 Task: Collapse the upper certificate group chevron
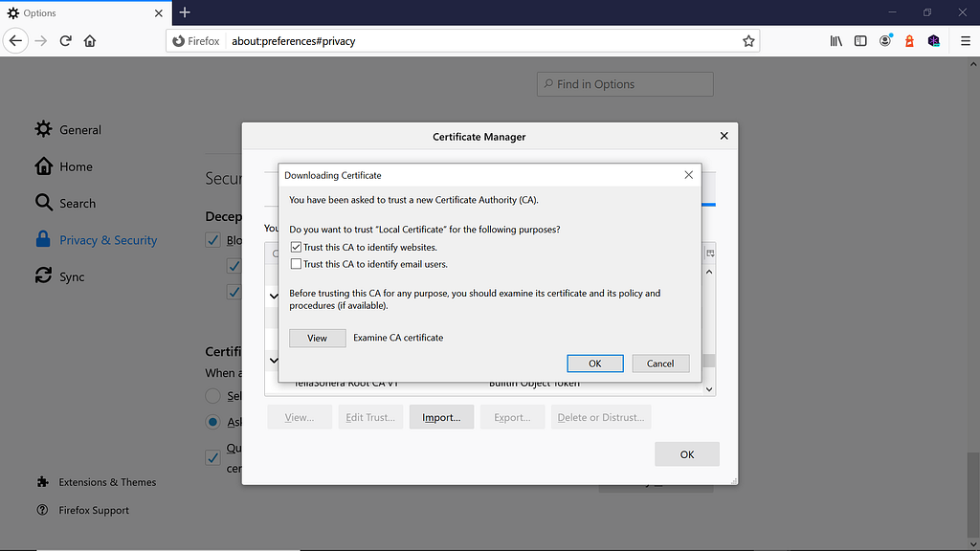coord(274,296)
